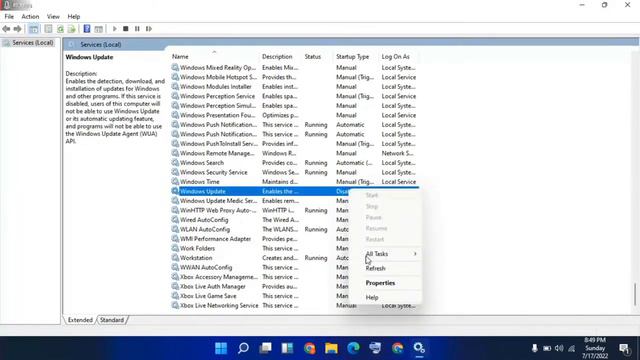The width and height of the screenshot is (640, 360).
Task: Select the WinHTTP Web Proxy Auto service
Action: [x=260, y=211]
